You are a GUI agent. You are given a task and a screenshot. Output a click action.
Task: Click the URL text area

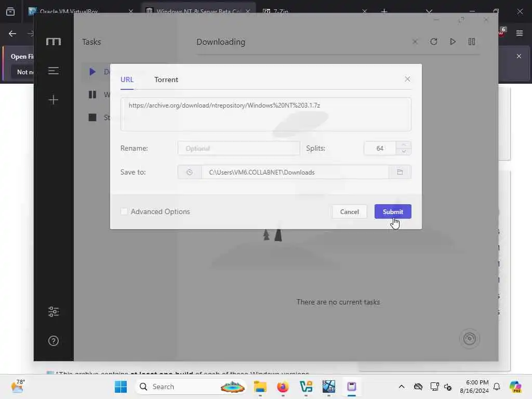pos(265,114)
